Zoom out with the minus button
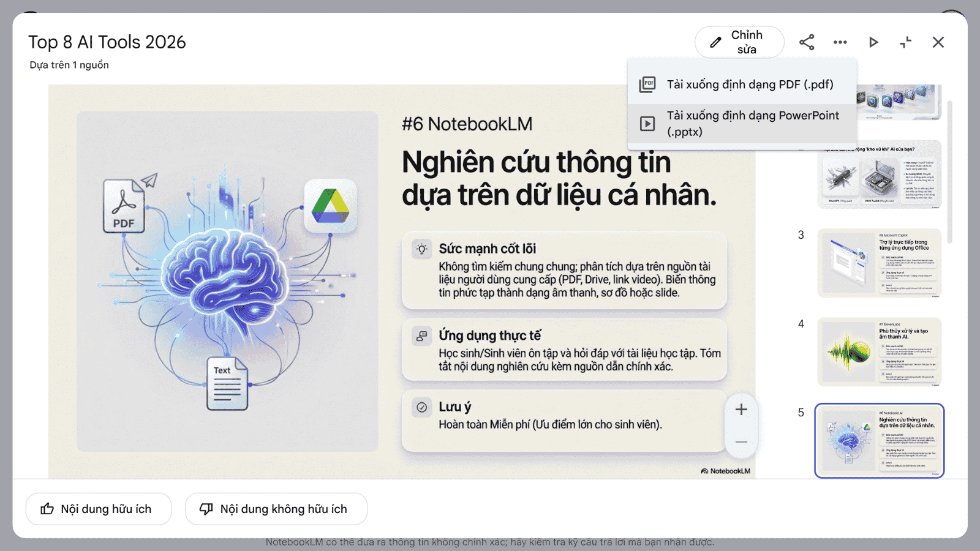The image size is (980, 551). [x=741, y=441]
